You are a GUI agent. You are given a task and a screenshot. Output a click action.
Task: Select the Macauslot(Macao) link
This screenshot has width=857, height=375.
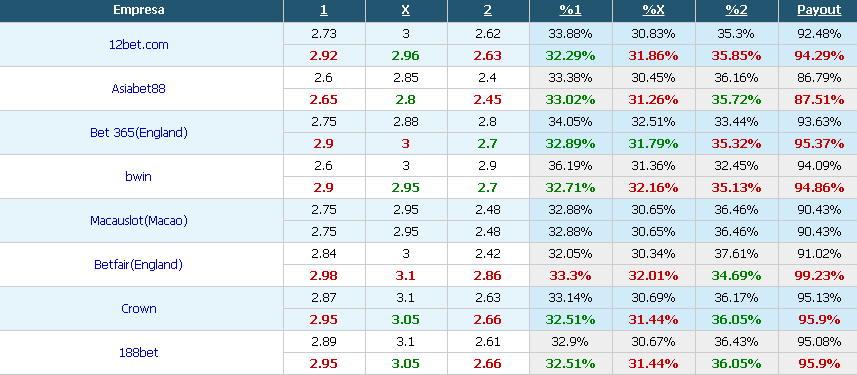[139, 221]
